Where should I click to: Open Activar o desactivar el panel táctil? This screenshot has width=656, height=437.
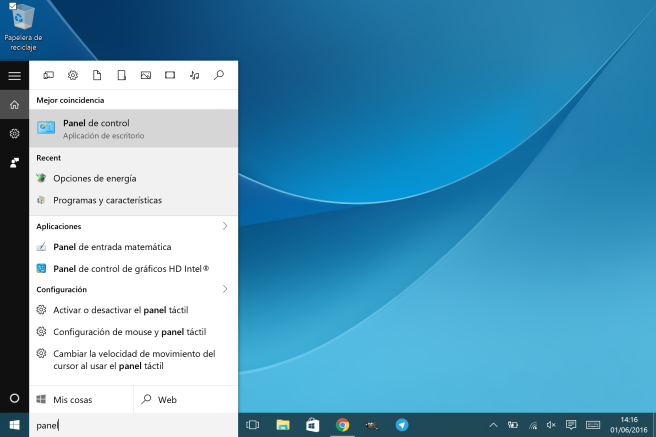coord(133,310)
